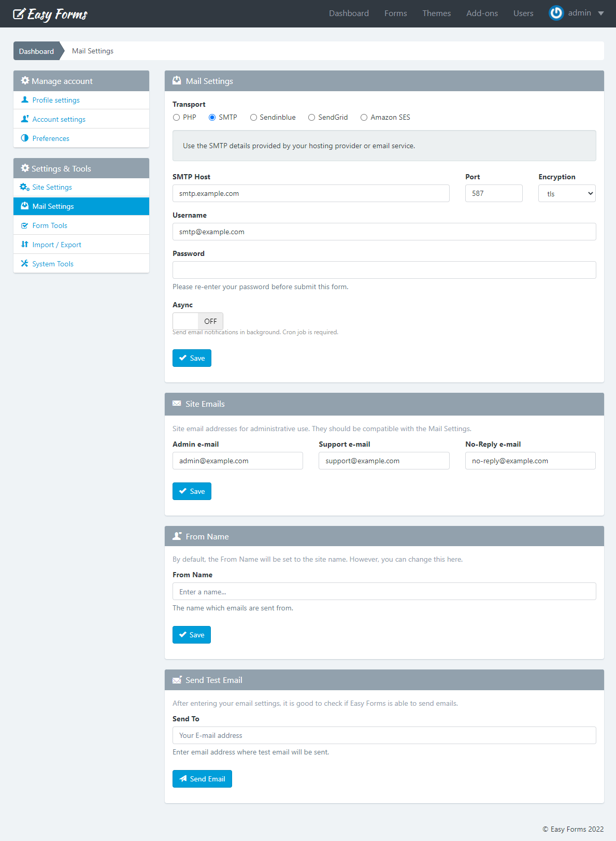Open Dashboard in top navigation
Viewport: 616px width, 841px height.
click(349, 13)
